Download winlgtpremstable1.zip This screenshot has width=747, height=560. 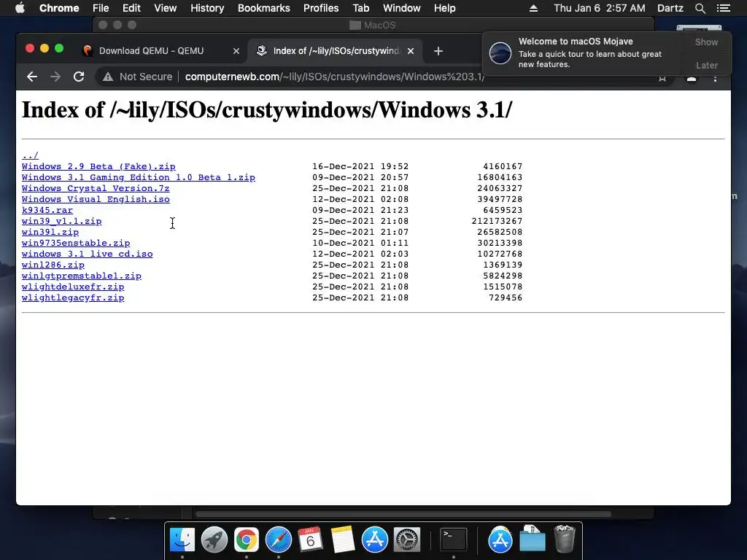pos(82,276)
